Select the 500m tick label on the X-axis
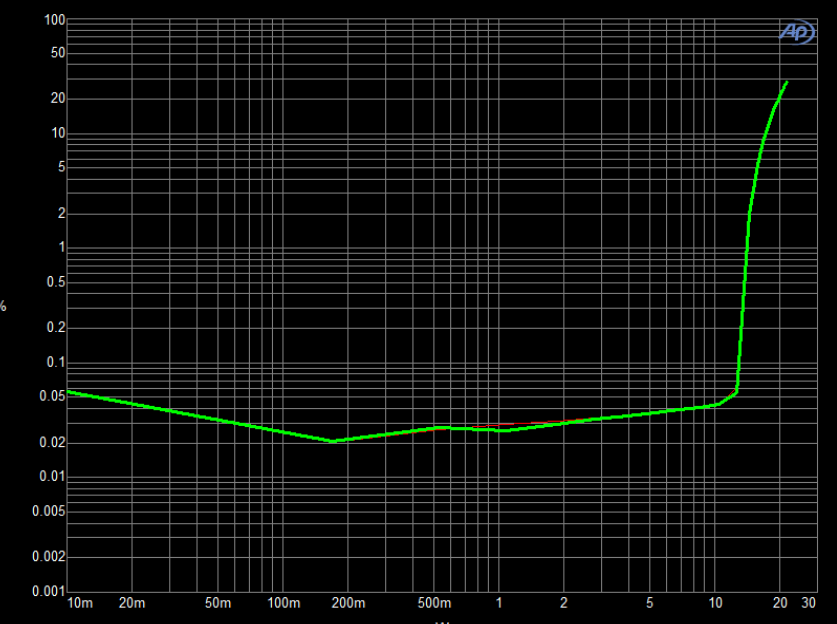Screen dimensions: 837x624 [435, 603]
